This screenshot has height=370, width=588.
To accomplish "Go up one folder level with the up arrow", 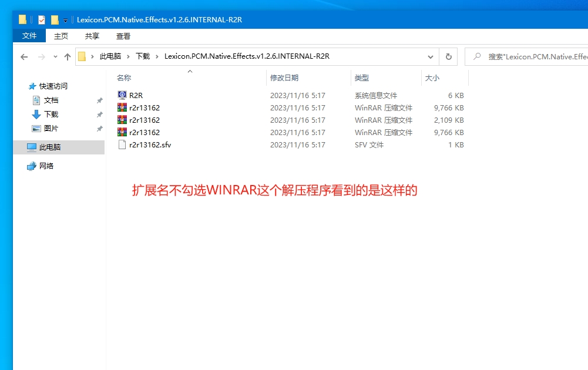I will [x=68, y=56].
